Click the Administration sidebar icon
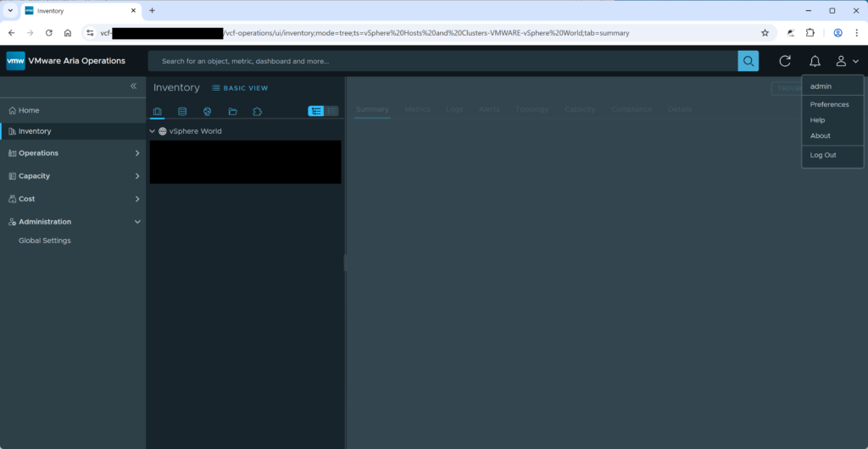This screenshot has width=868, height=449. [x=12, y=222]
